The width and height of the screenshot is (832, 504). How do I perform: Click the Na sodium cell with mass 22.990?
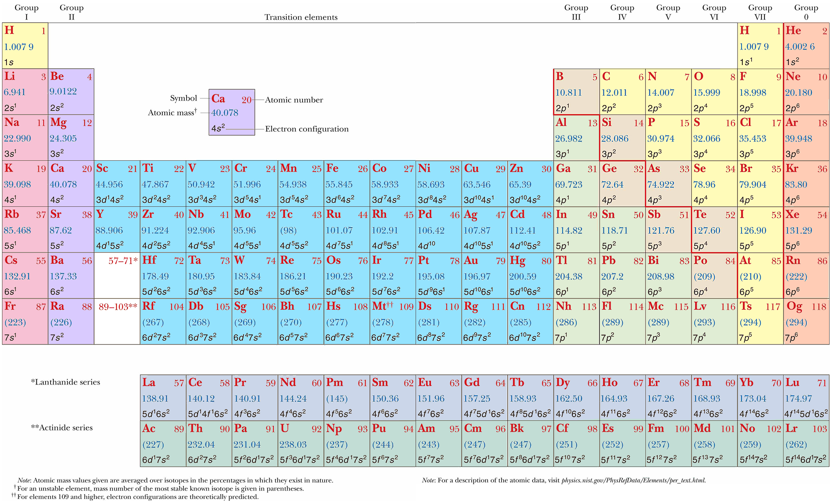click(x=25, y=138)
